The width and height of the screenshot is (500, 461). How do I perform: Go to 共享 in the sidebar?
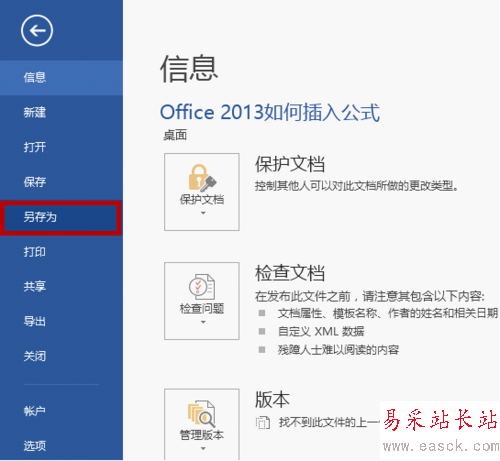pyautogui.click(x=61, y=287)
